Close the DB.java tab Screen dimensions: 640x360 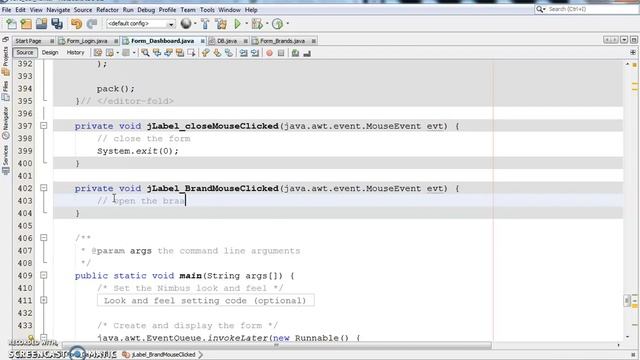click(246, 41)
